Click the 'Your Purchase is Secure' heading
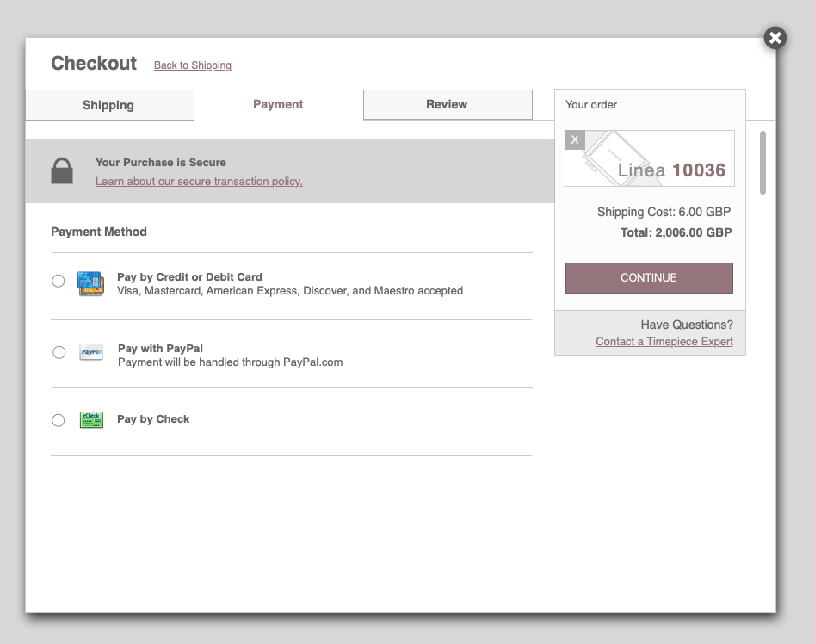Image resolution: width=815 pixels, height=644 pixels. (x=161, y=163)
